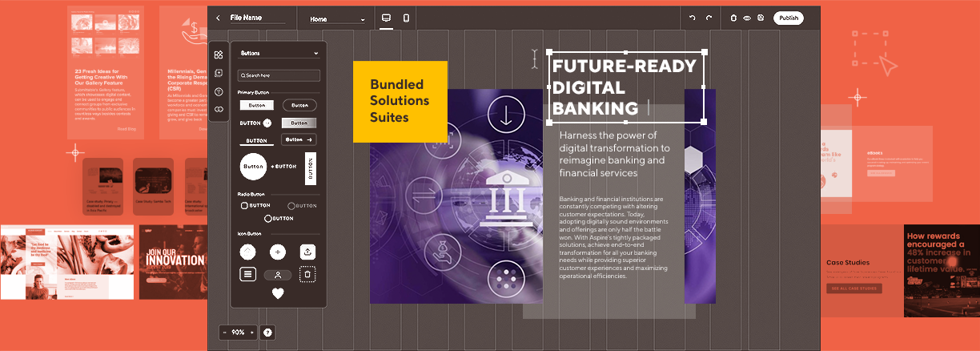
Task: Select the heart icon button
Action: tap(278, 293)
